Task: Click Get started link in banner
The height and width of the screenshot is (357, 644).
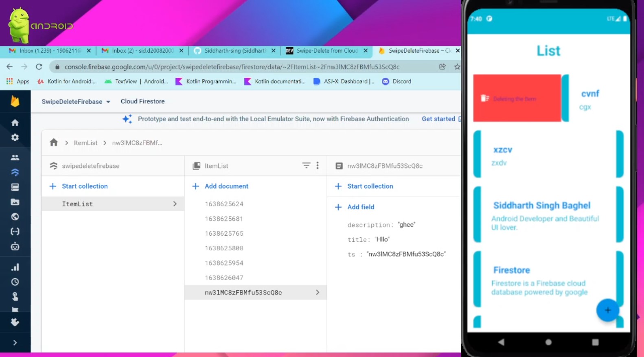Action: (x=438, y=119)
